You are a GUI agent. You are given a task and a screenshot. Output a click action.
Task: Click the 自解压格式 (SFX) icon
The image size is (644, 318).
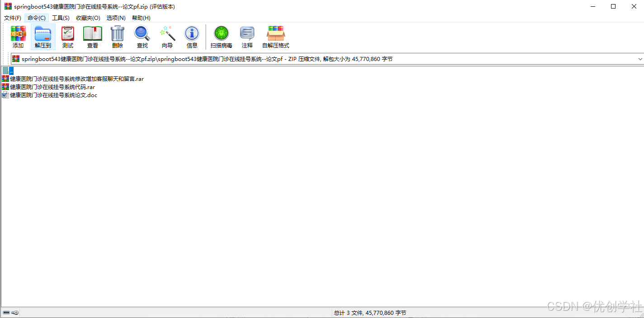[x=276, y=37]
